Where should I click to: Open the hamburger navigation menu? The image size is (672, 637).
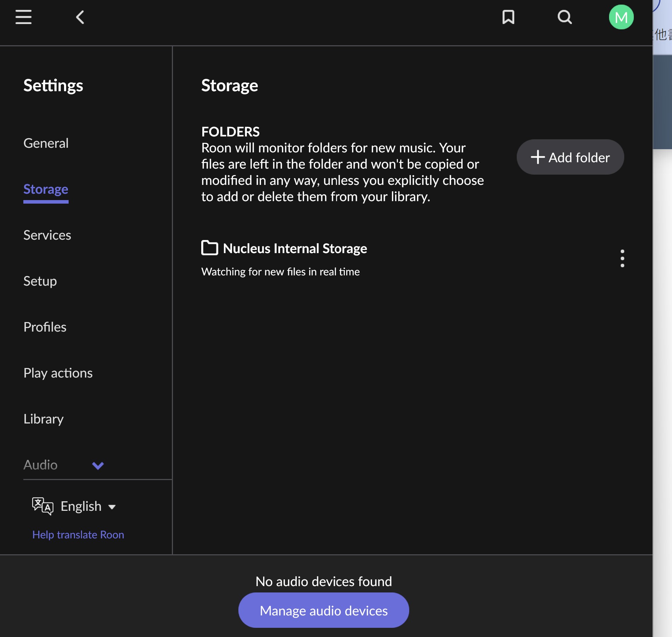click(24, 17)
